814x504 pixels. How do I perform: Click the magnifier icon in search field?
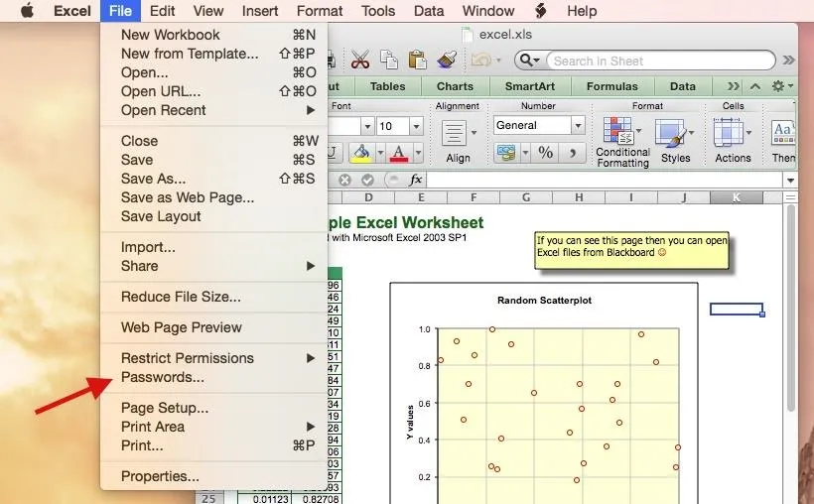point(527,61)
